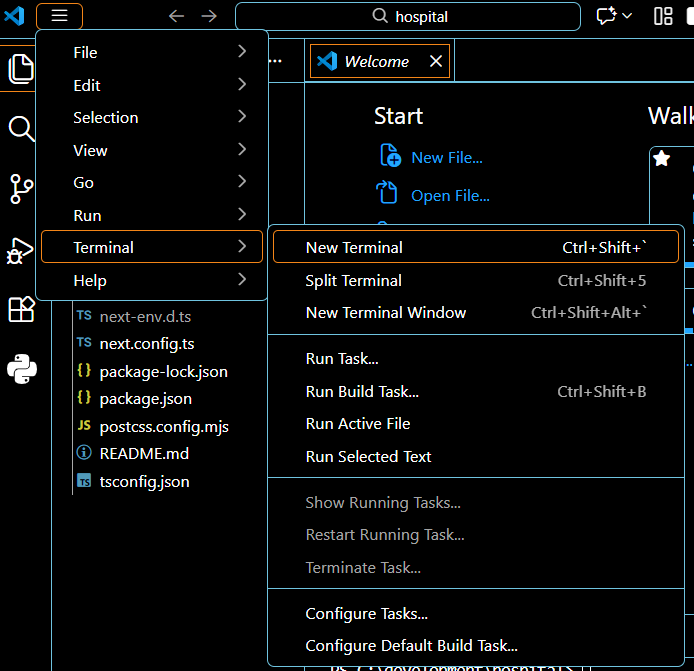Choose New Terminal from the submenu
This screenshot has width=694, height=671.
pos(476,247)
